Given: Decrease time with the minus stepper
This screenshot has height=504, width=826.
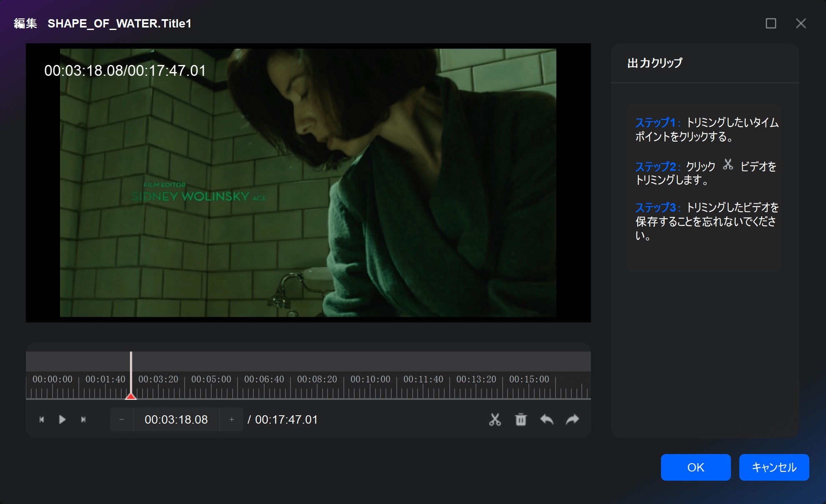Looking at the screenshot, I should [122, 419].
